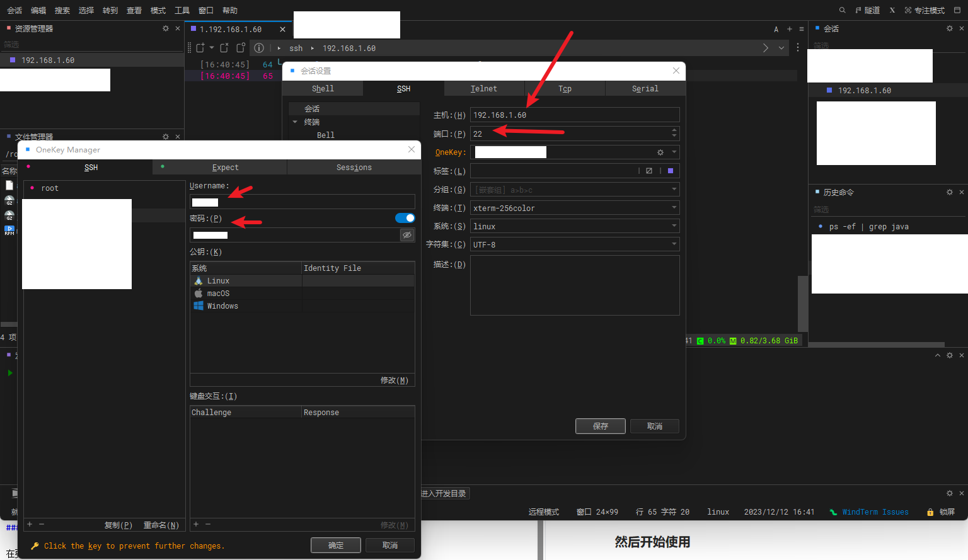
Task: Click the 主机 host input field
Action: tap(575, 115)
